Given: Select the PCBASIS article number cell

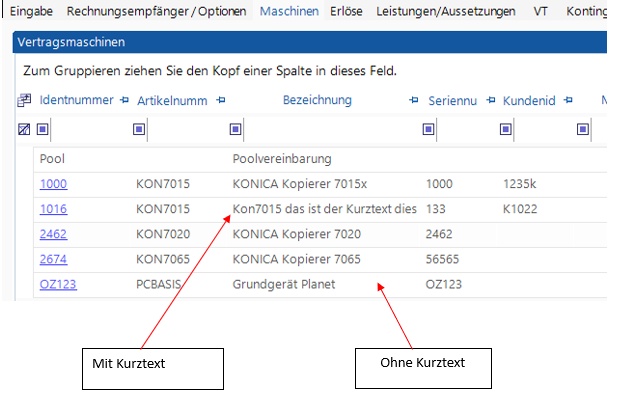Looking at the screenshot, I should (x=159, y=284).
